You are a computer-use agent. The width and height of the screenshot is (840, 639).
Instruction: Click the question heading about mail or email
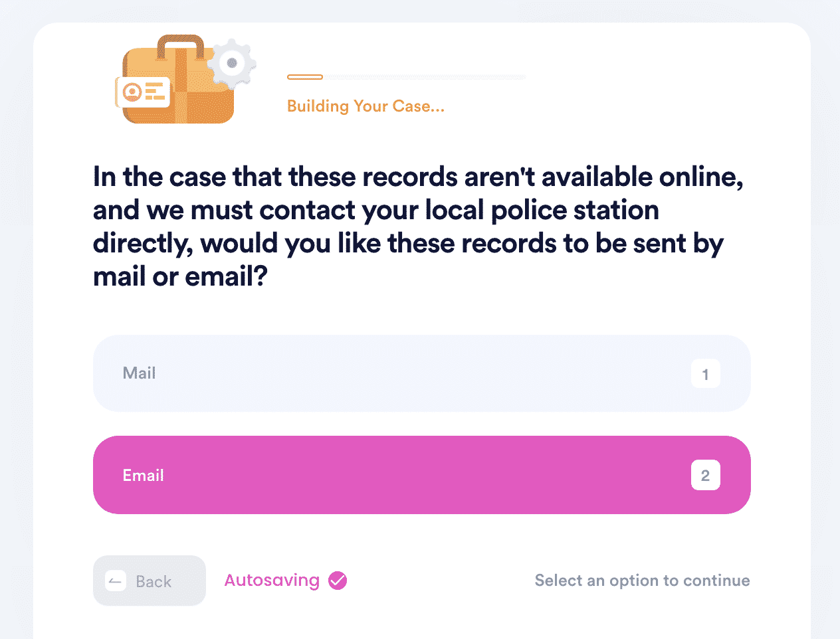click(418, 227)
